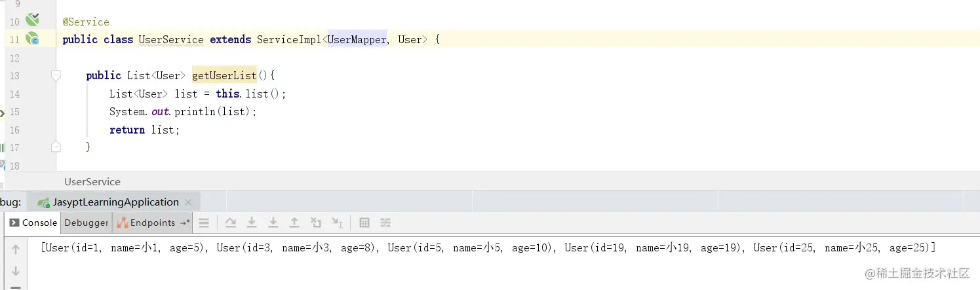This screenshot has width=980, height=290.
Task: Switch to the Debugger tab
Action: pos(87,223)
